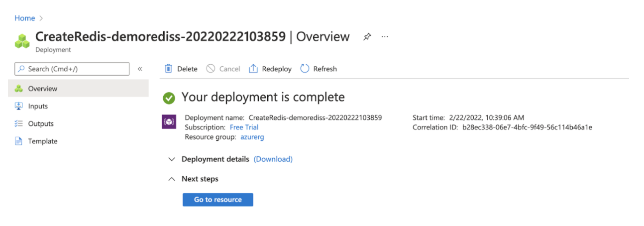This screenshot has height=226, width=644.
Task: Click the Cancel toolbar label
Action: 230,69
